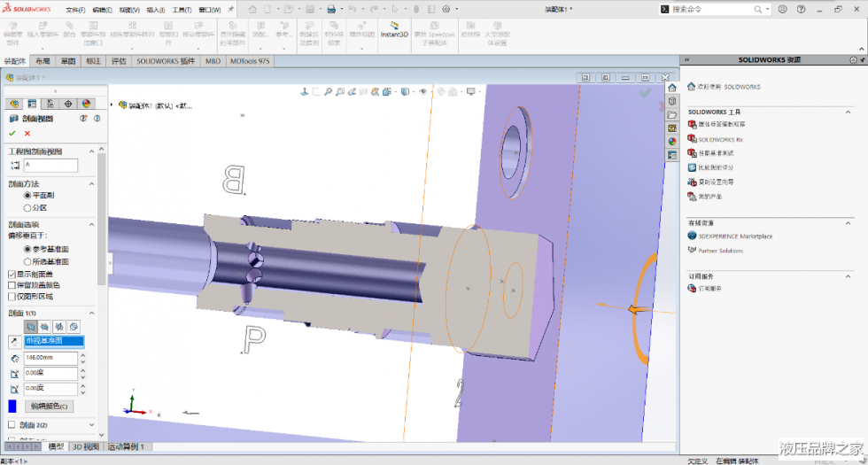Select the 分区 radio button
The width and height of the screenshot is (868, 465).
[27, 207]
